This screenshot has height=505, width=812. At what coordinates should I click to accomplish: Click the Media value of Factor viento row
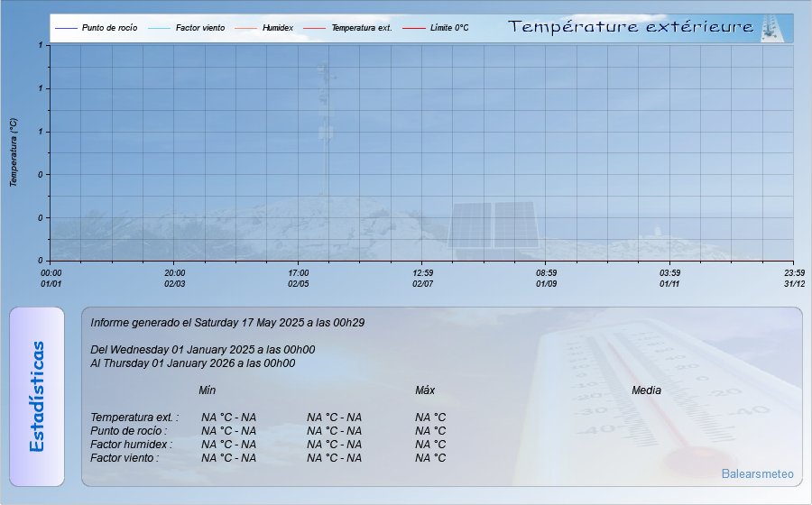click(430, 457)
